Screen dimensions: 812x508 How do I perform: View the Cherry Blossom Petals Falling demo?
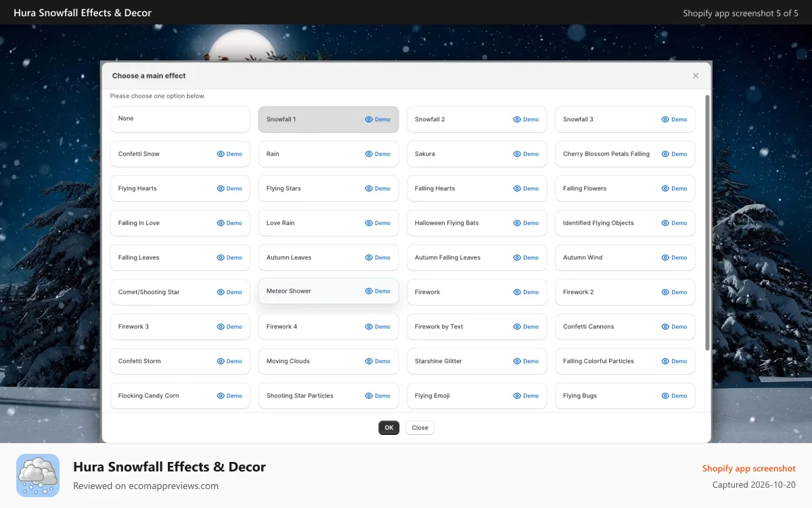coord(674,154)
